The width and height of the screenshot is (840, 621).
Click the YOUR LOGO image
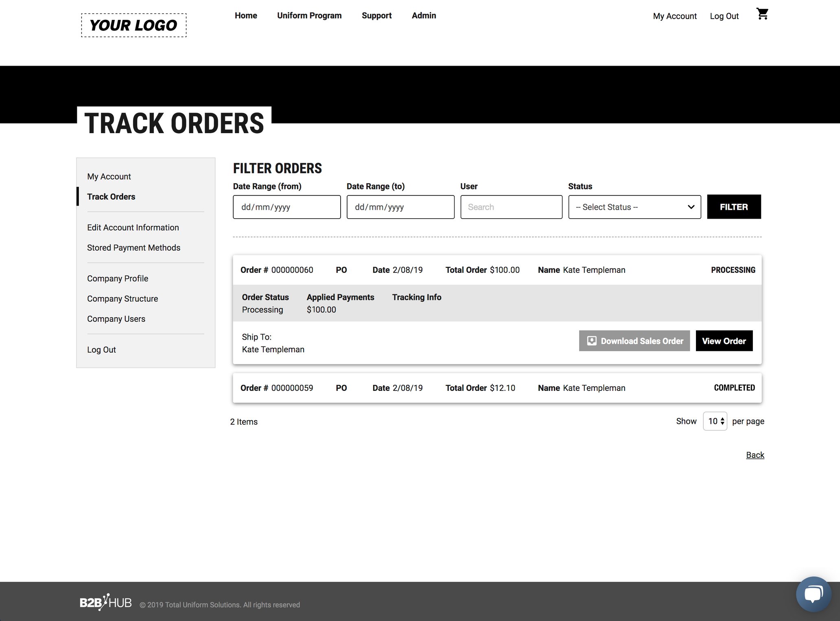(134, 25)
